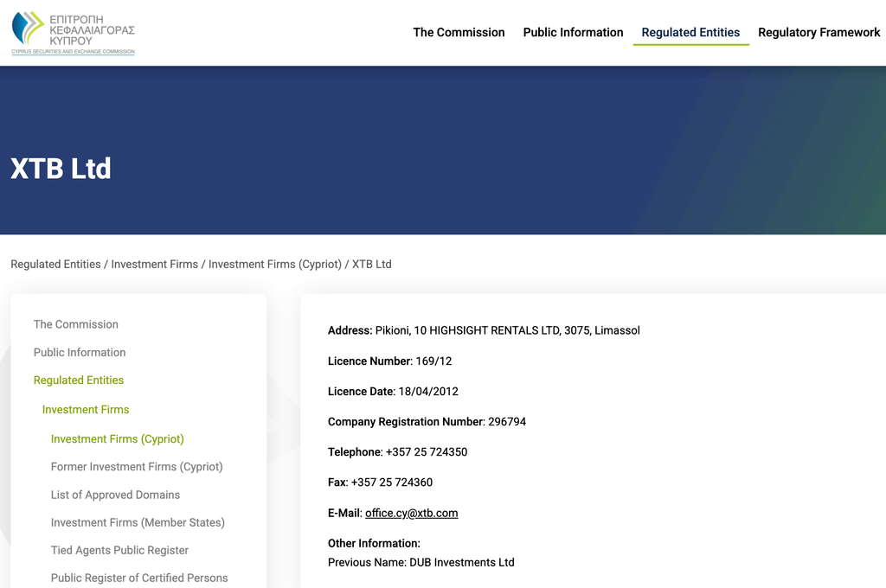Image resolution: width=886 pixels, height=588 pixels.
Task: Open The Commission top menu
Action: click(459, 33)
